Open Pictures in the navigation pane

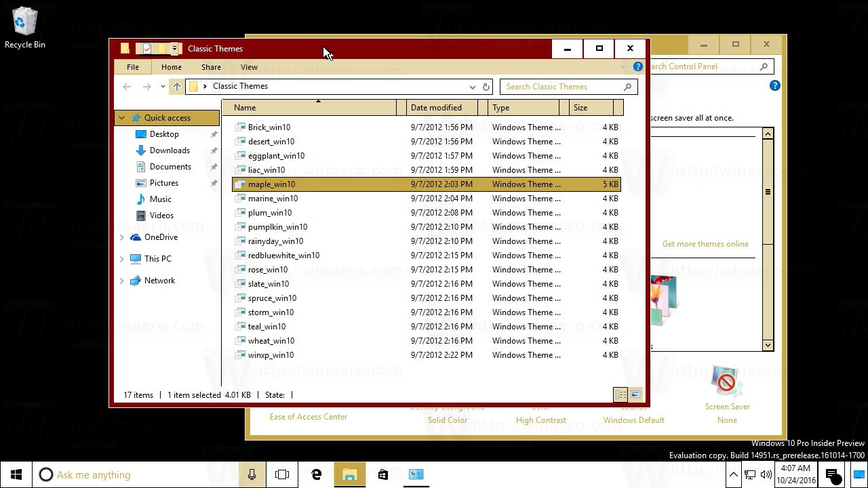(164, 183)
